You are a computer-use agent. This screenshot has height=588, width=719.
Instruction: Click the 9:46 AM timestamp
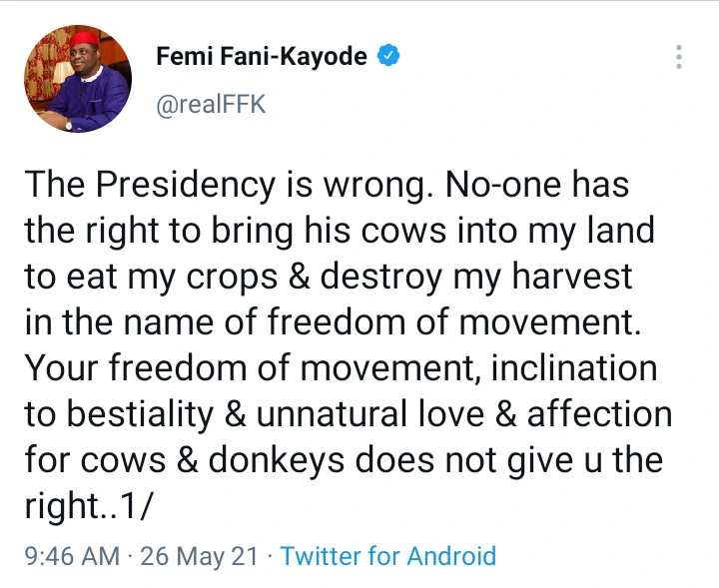pos(72,556)
